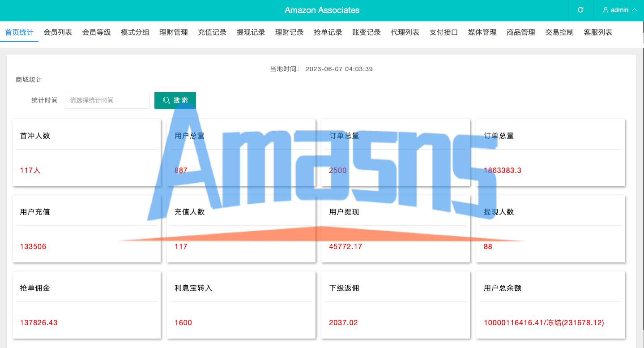Image resolution: width=644 pixels, height=348 pixels.
Task: Select the 交易控制 tab
Action: [x=559, y=32]
